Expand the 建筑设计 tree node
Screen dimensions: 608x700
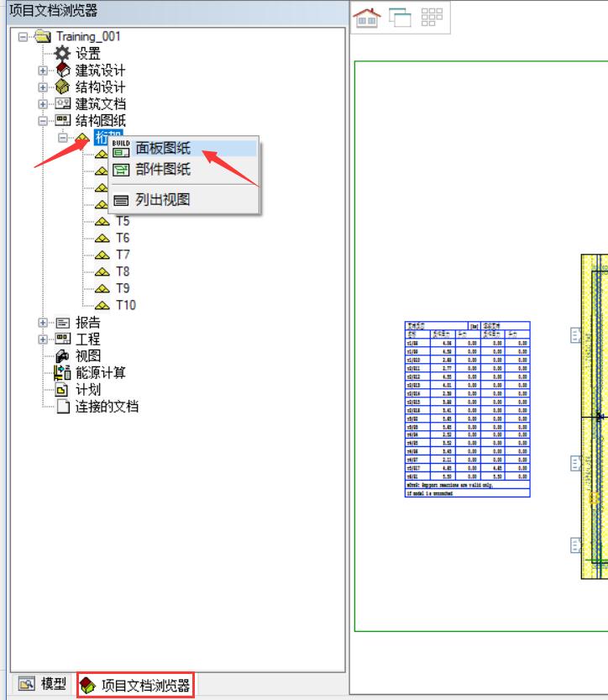(x=42, y=71)
